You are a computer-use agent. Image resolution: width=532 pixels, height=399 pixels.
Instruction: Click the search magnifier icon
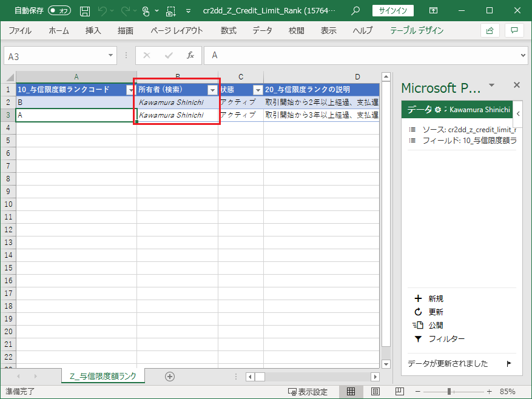click(x=355, y=10)
